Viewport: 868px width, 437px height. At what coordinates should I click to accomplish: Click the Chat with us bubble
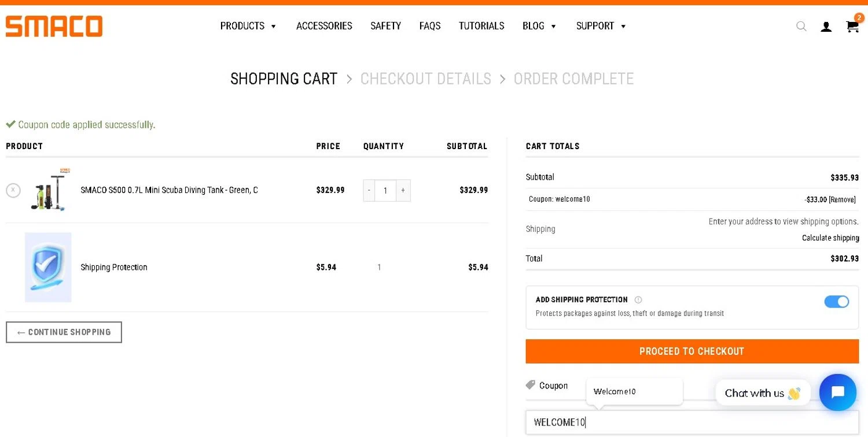coord(763,393)
